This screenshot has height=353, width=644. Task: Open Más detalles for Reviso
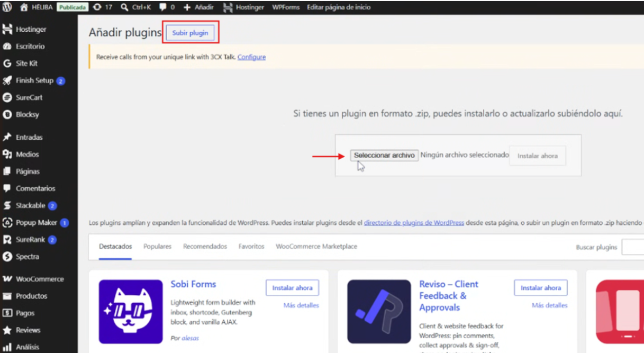550,305
